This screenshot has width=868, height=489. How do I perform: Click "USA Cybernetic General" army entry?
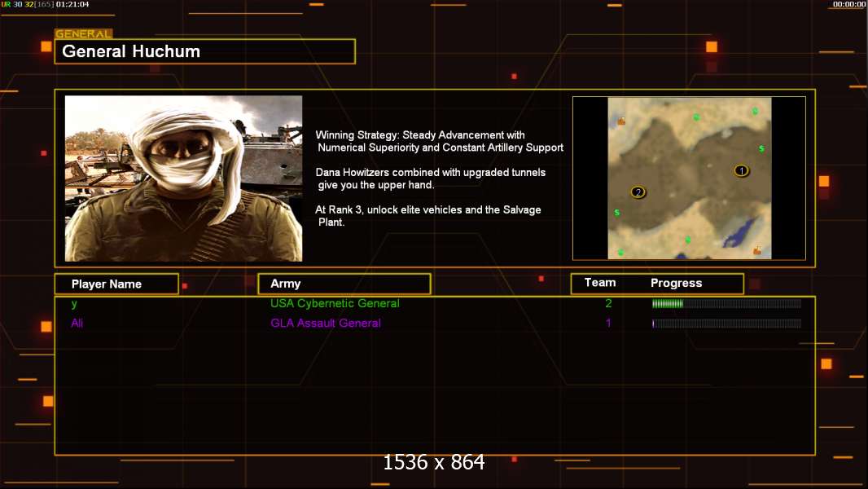coord(335,303)
